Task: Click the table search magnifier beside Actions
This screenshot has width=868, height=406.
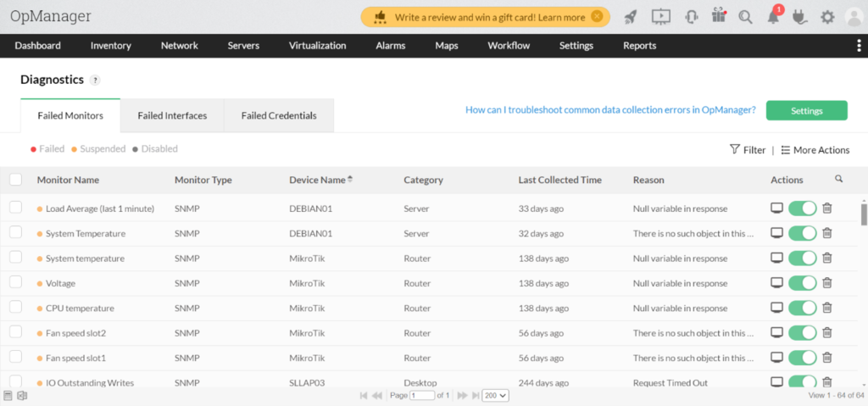Action: click(839, 179)
